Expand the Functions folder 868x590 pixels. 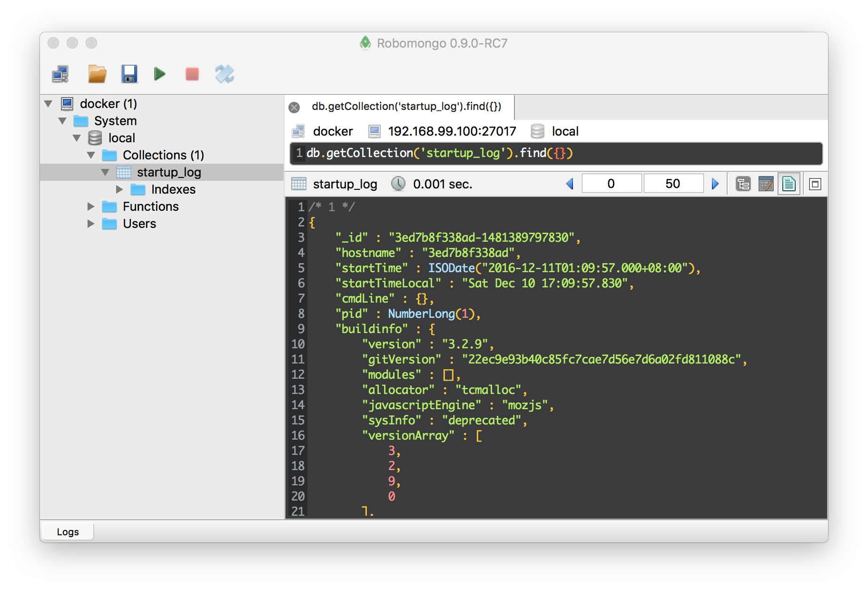[x=91, y=206]
